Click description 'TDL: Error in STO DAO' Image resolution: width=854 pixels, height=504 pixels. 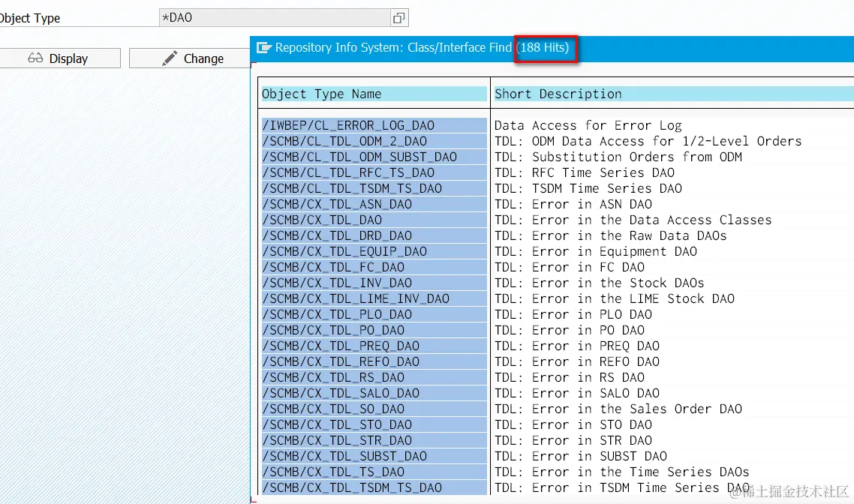click(x=573, y=425)
